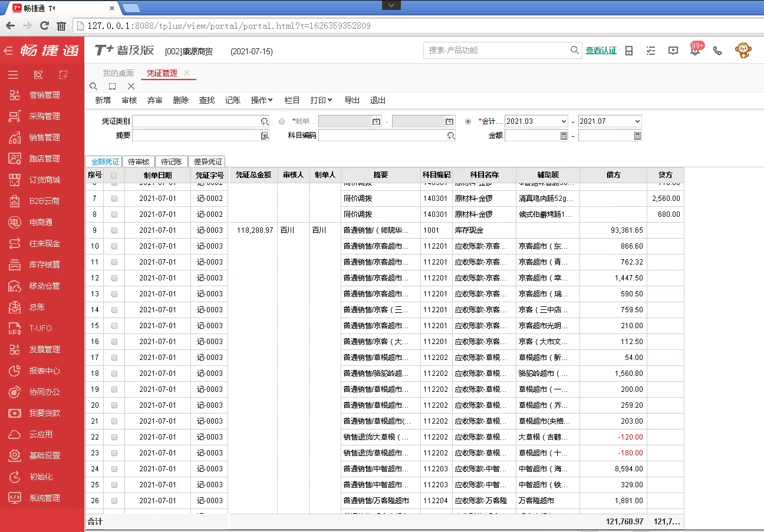Click the fullscreen icon below tabs
This screenshot has height=532, width=764.
(x=112, y=86)
